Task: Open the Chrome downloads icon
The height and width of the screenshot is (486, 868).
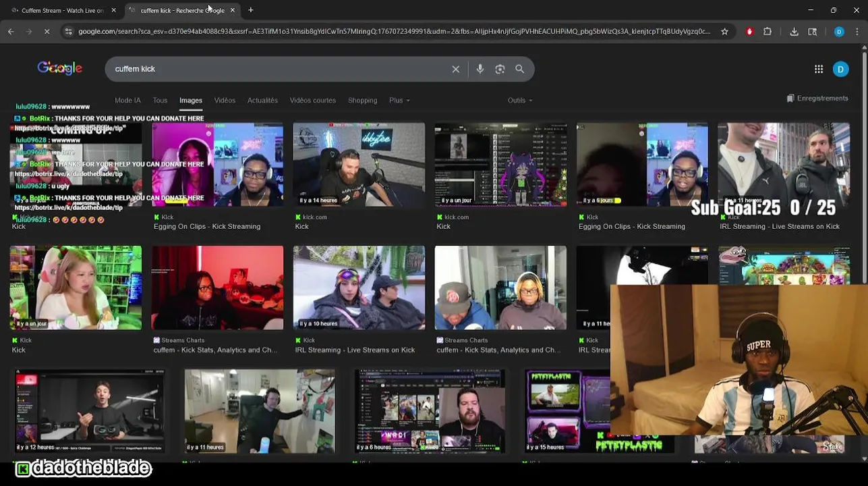Action: coord(794,31)
